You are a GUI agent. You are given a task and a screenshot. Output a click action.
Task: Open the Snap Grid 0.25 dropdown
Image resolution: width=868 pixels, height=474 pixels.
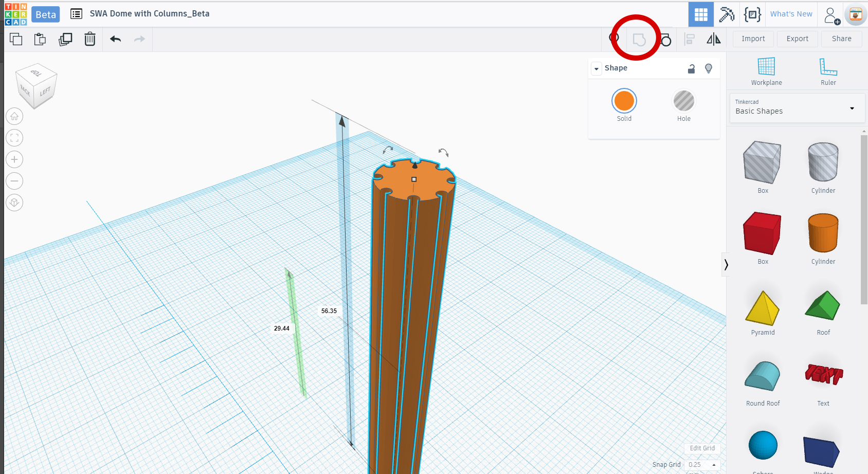coord(702,465)
